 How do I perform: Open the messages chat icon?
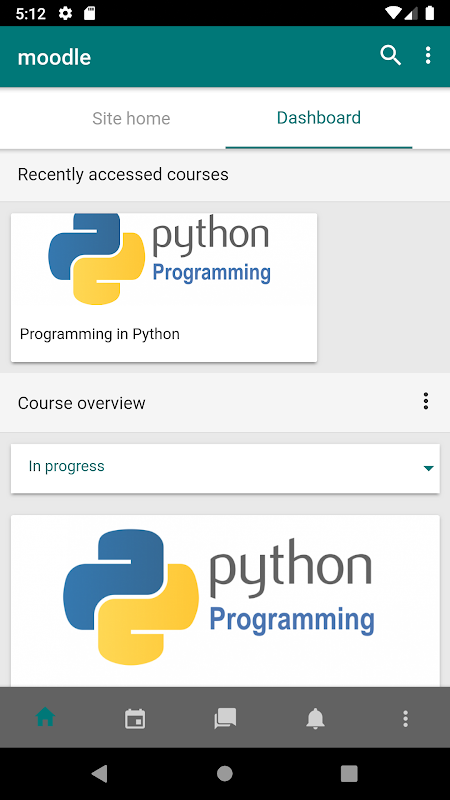click(225, 718)
